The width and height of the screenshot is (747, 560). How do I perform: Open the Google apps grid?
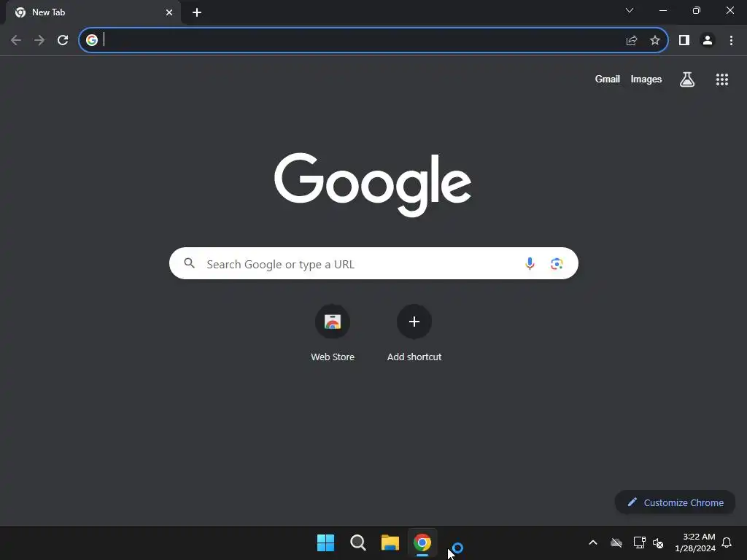[x=721, y=79]
